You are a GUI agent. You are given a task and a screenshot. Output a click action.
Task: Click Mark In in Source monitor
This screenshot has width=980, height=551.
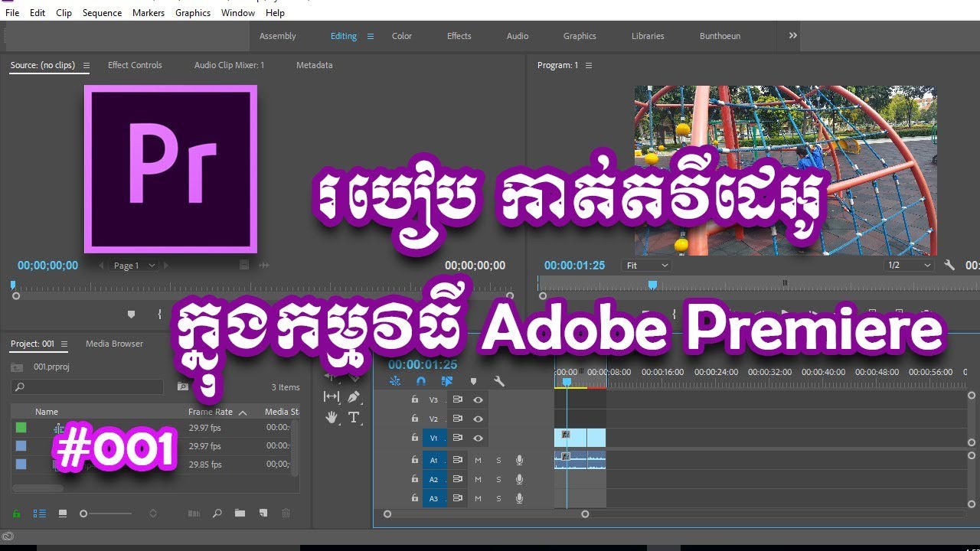(159, 314)
